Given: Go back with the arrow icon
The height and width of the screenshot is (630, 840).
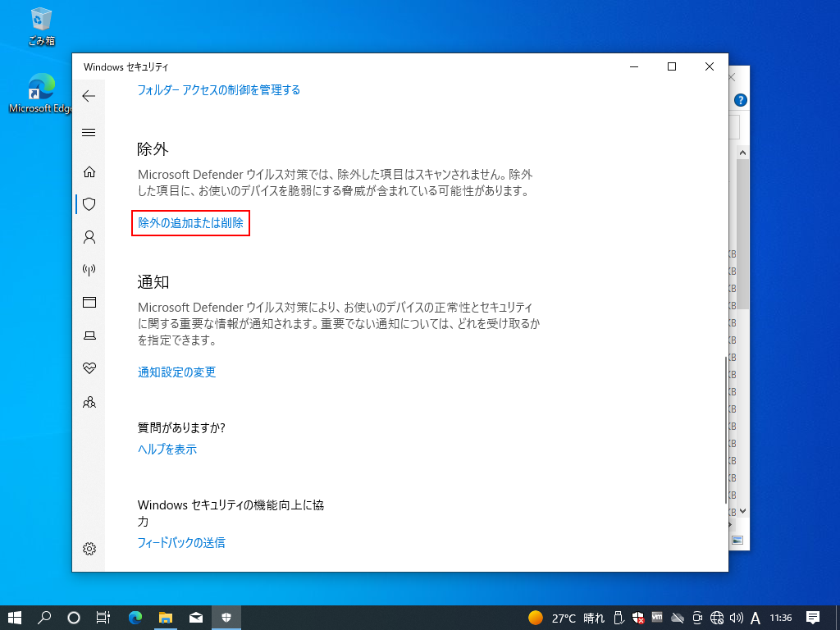Looking at the screenshot, I should tap(89, 97).
